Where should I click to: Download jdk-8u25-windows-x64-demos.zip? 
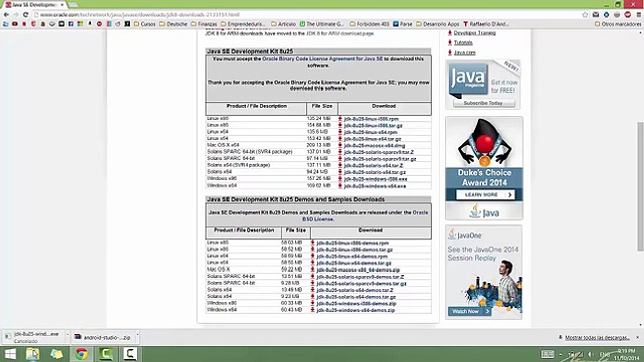coord(356,310)
